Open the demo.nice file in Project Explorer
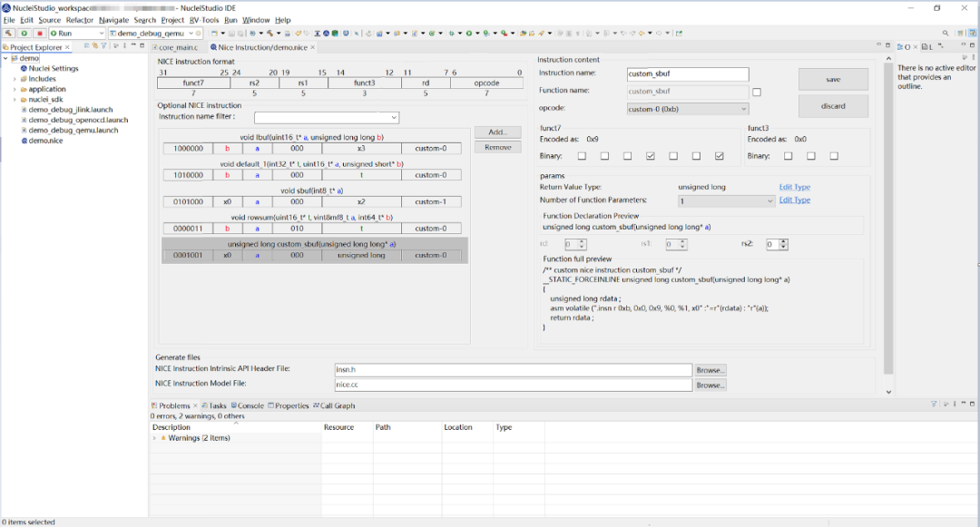 (x=45, y=141)
